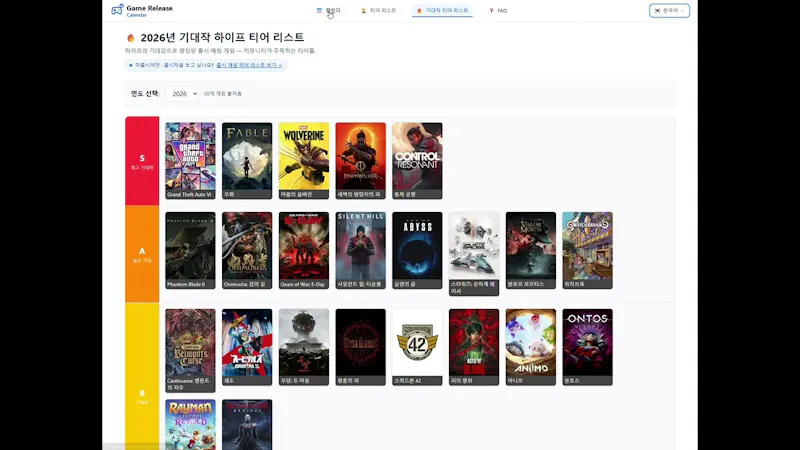Open the calendar tab in the top navigation
This screenshot has height=450, width=800.
(328, 10)
